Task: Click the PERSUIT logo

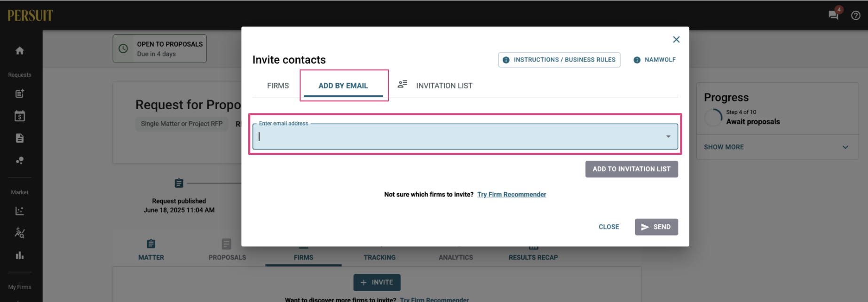Action: click(30, 16)
